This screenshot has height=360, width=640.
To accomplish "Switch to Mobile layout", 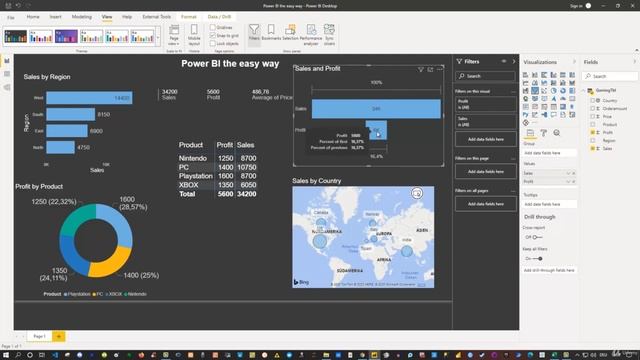I will coord(194,34).
